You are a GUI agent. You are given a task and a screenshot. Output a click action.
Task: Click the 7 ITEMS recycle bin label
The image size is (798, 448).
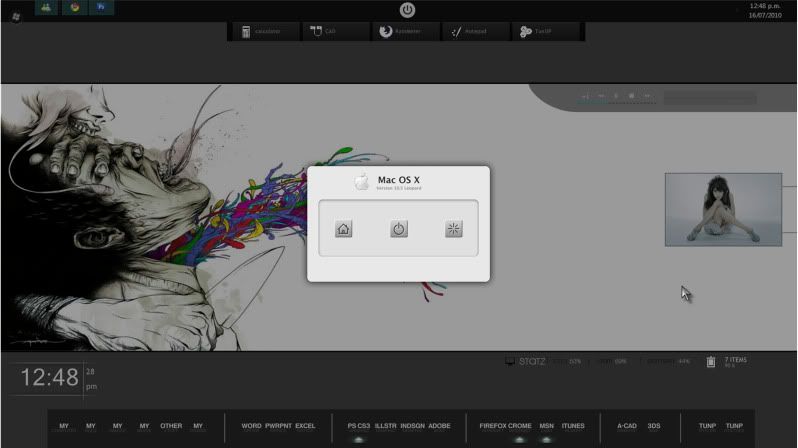[736, 360]
